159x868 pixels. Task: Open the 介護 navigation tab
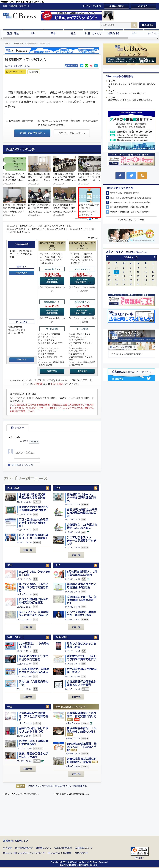pyautogui.click(x=33, y=33)
